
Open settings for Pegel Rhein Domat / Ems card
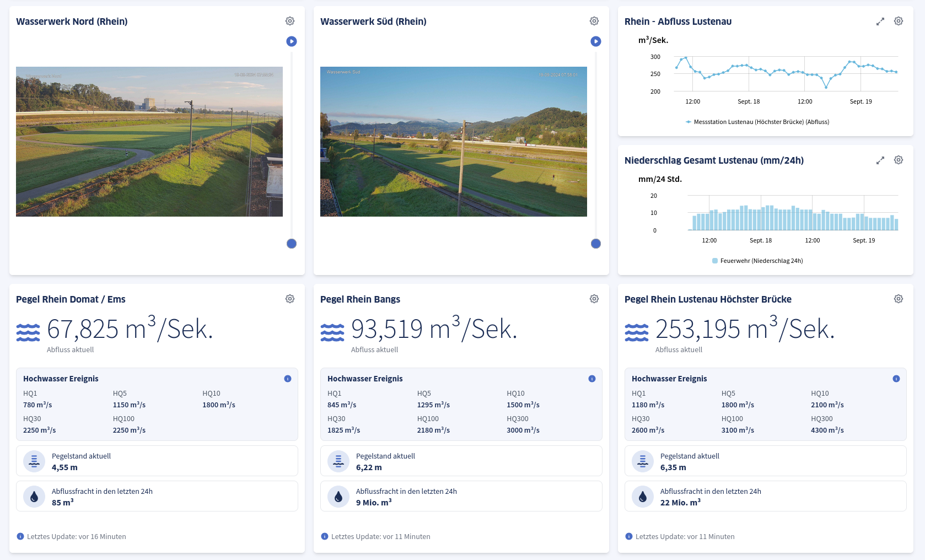[290, 298]
